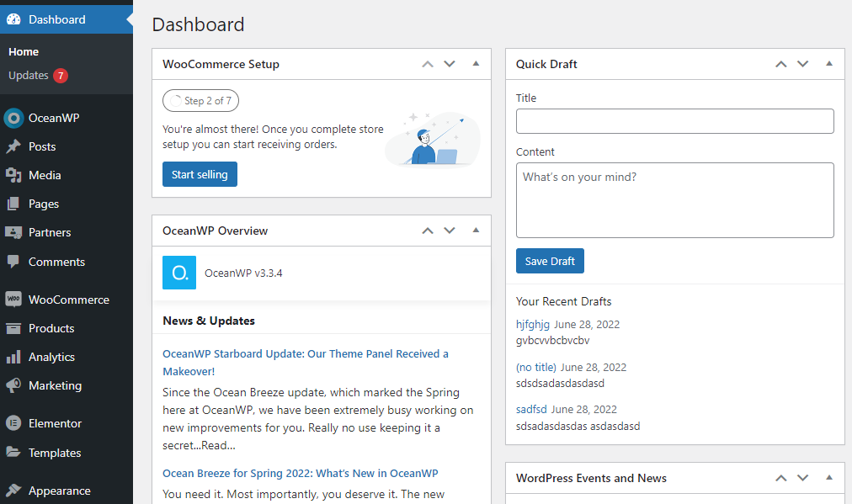Toggle the OceanWP Overview panel
The image size is (852, 504).
pyautogui.click(x=476, y=231)
